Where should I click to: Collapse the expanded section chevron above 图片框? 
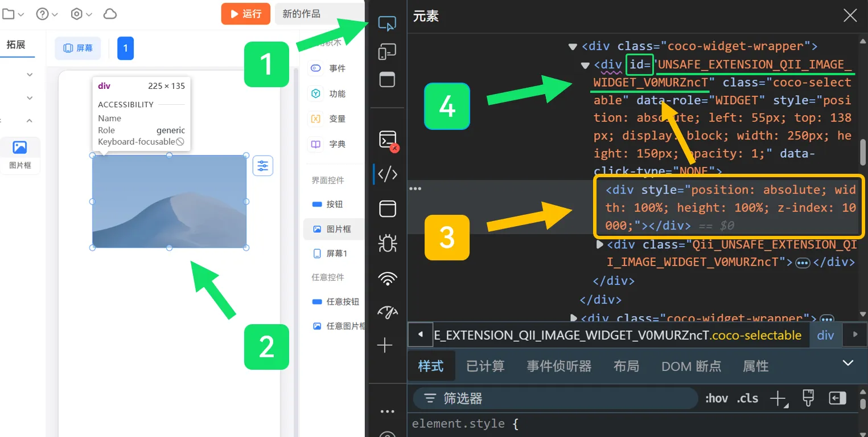coord(30,121)
